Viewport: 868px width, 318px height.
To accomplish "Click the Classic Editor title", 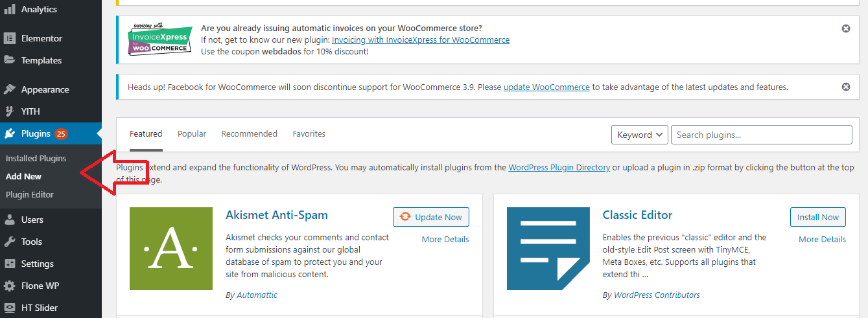I will point(637,215).
